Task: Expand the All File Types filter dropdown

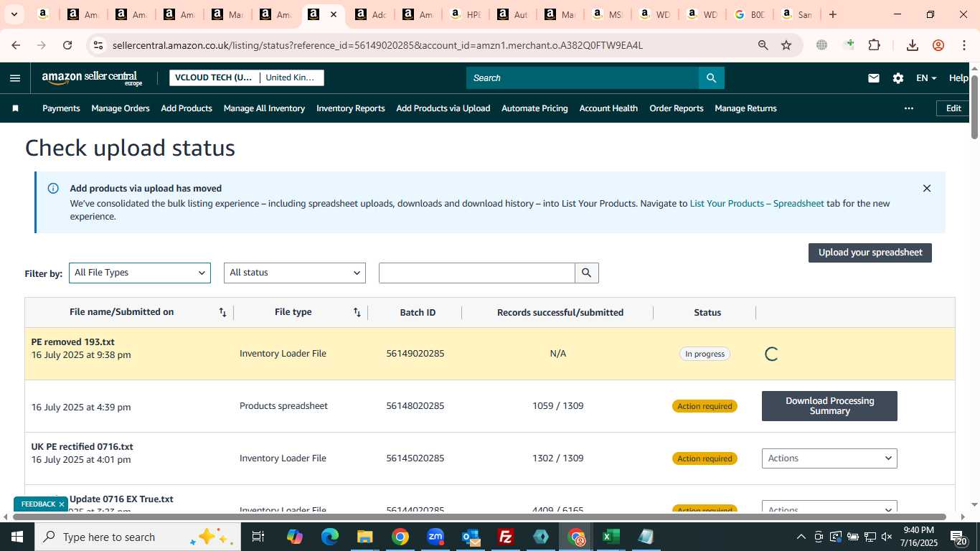Action: click(140, 273)
